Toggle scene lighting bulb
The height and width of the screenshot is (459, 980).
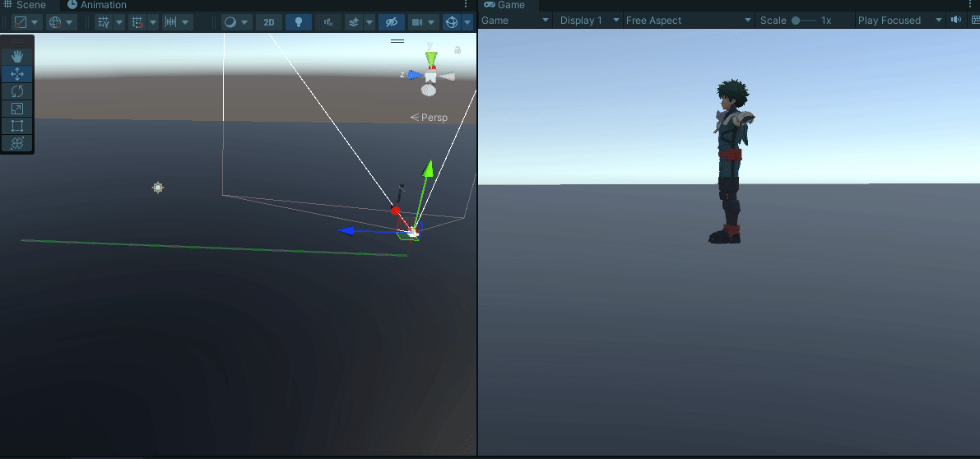299,22
